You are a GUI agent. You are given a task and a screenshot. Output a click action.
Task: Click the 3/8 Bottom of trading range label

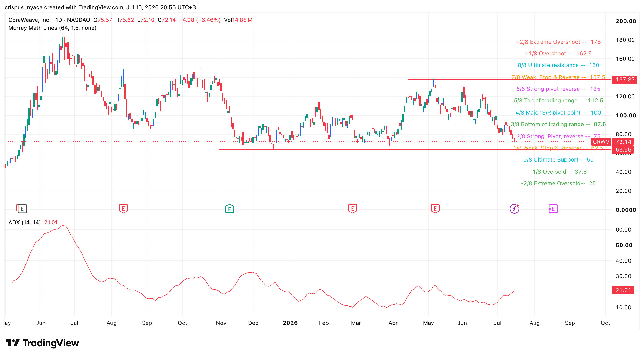pyautogui.click(x=558, y=124)
